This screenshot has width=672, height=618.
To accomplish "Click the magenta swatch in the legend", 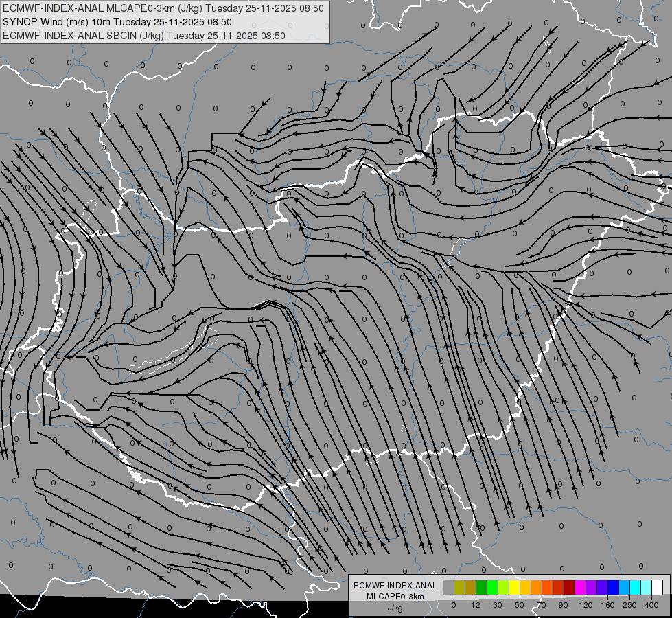I will [580, 587].
